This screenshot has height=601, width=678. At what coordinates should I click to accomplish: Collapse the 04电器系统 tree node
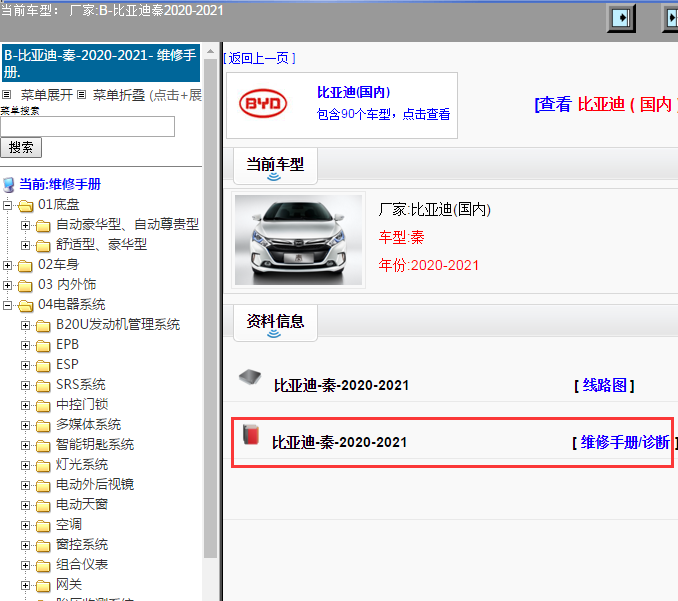tap(7, 306)
